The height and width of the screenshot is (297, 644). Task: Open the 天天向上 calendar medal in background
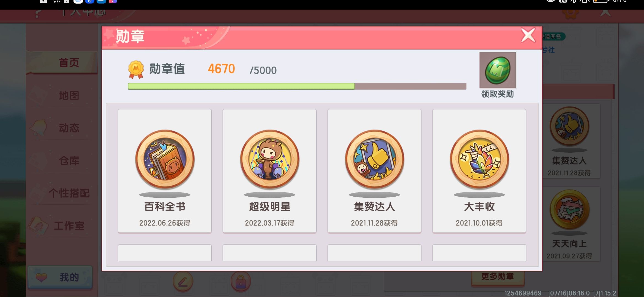[569, 210]
